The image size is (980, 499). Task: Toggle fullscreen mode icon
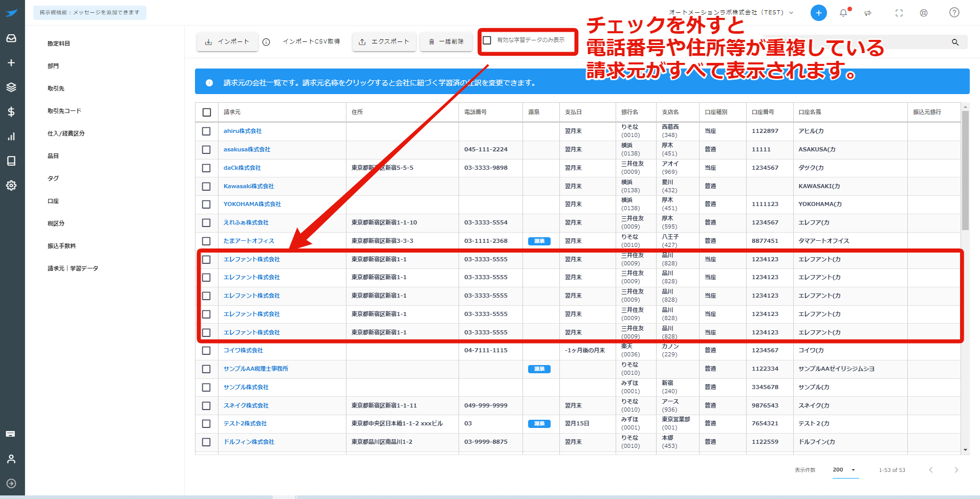coord(899,13)
